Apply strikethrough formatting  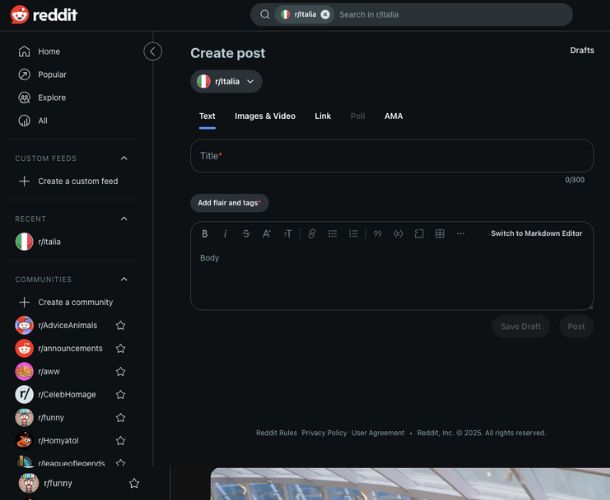coord(246,234)
